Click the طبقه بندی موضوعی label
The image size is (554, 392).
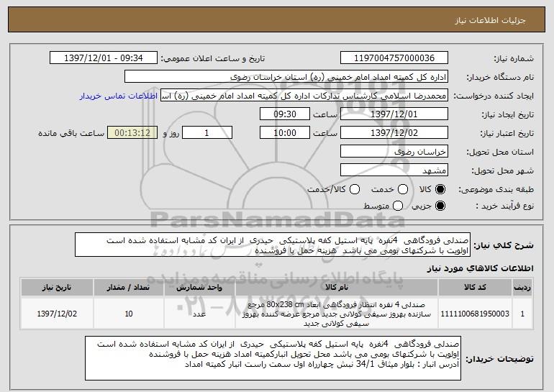pos(496,190)
